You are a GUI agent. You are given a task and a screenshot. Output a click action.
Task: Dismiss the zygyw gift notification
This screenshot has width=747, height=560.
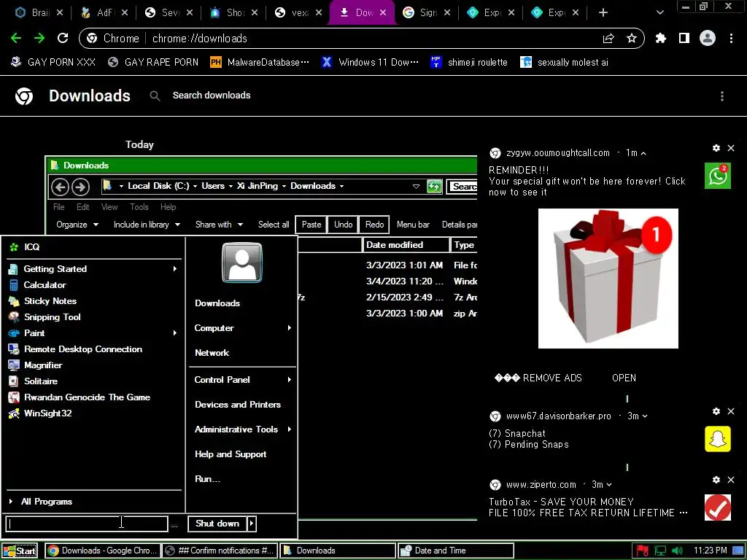tap(731, 148)
